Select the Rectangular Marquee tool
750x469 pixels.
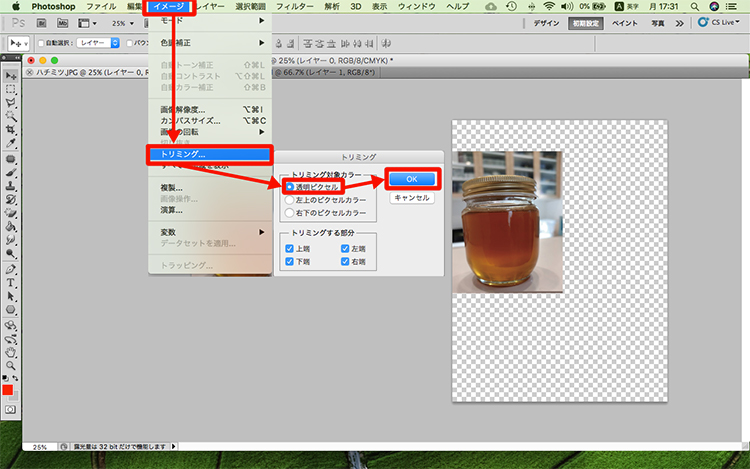click(11, 89)
